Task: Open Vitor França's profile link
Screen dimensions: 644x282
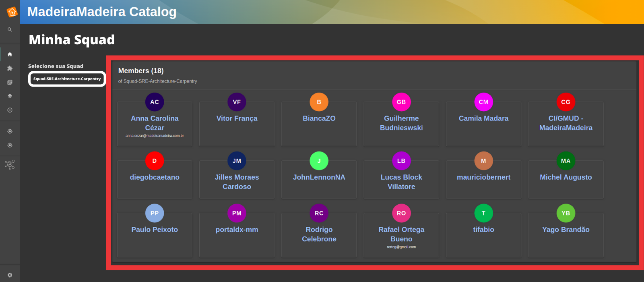Action: 237,118
